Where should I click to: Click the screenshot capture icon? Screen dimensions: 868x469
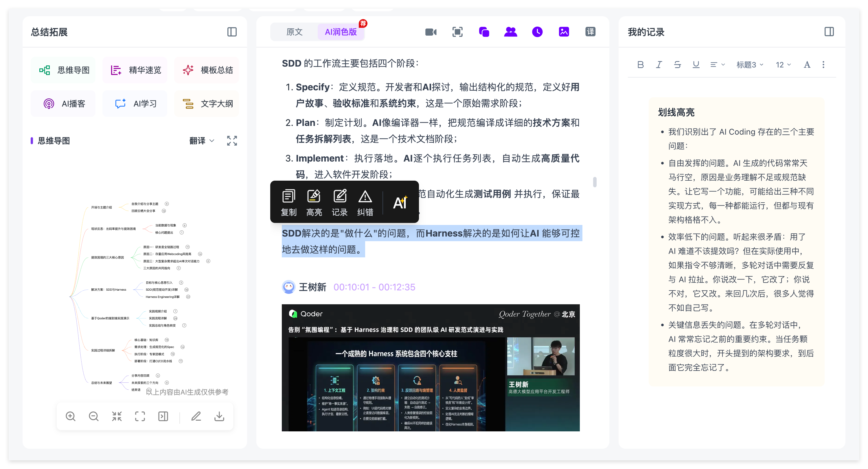click(x=457, y=32)
